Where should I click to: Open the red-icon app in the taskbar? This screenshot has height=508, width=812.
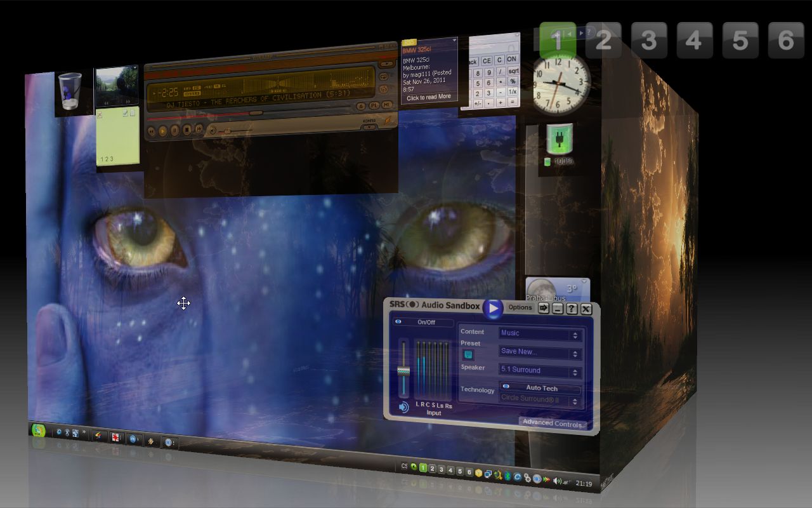pyautogui.click(x=115, y=437)
